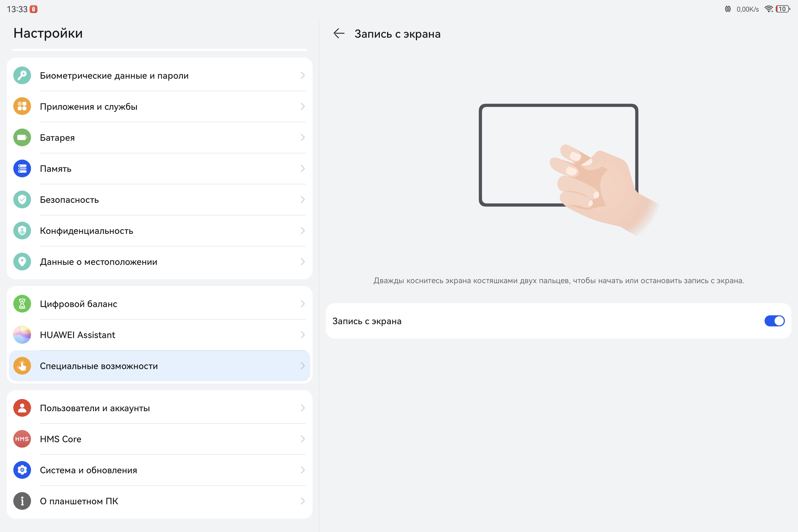Viewport: 798px width, 532px height.
Task: Click chevron next to Данные о местоположении
Action: [x=302, y=262]
